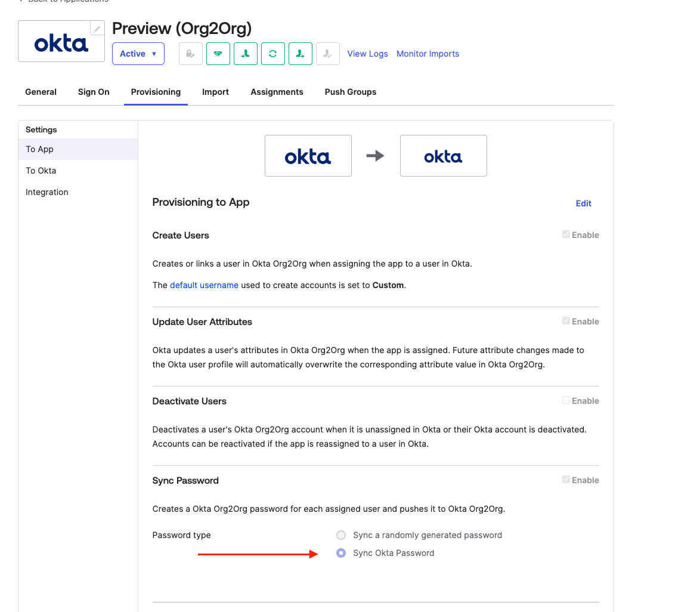Toggle the Sync Password Enable checkbox
700x612 pixels.
tap(566, 480)
